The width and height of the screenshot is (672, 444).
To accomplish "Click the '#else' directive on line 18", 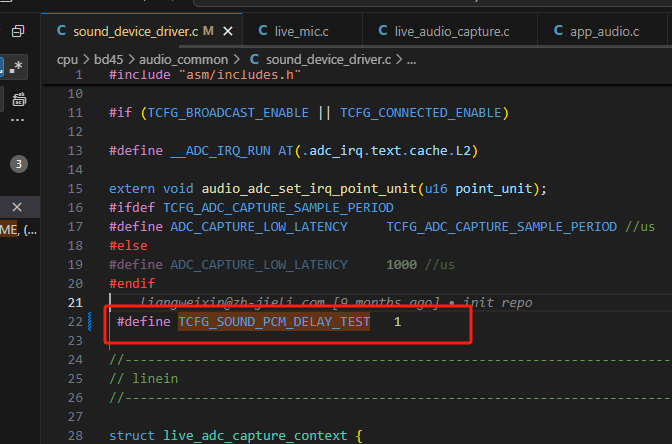I will [x=128, y=246].
